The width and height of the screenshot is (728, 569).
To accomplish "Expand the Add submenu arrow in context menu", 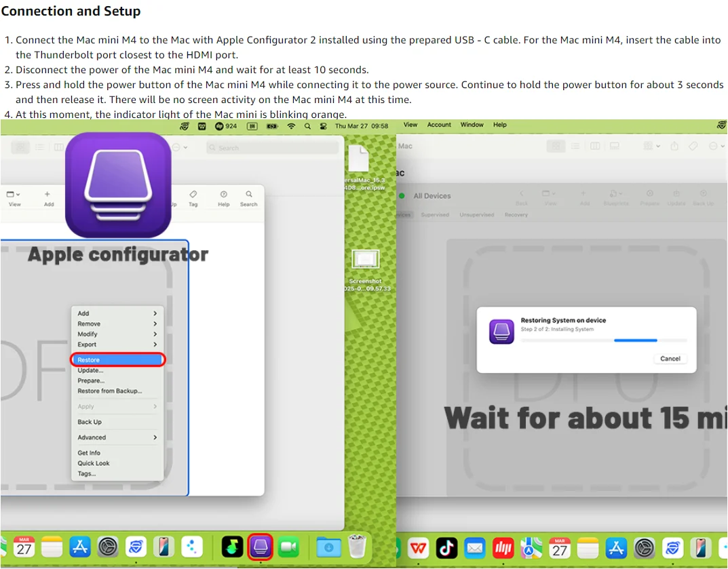I will pyautogui.click(x=155, y=313).
